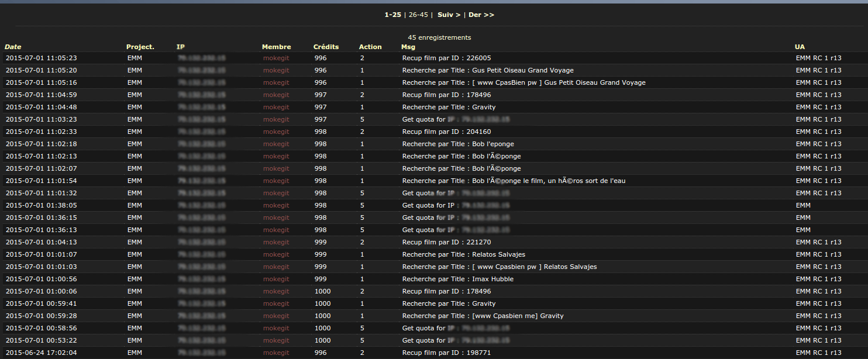Sort by the Action column header
The image size is (868, 359).
(370, 47)
